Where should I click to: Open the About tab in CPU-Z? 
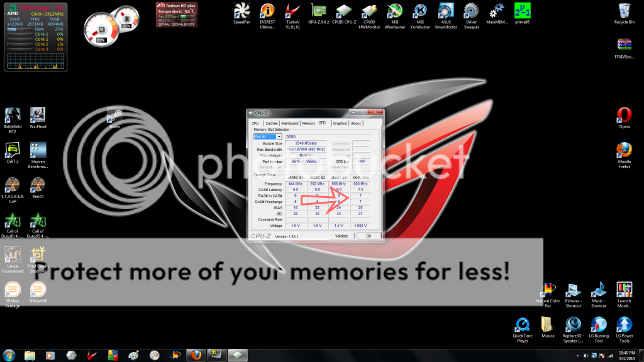click(x=356, y=123)
